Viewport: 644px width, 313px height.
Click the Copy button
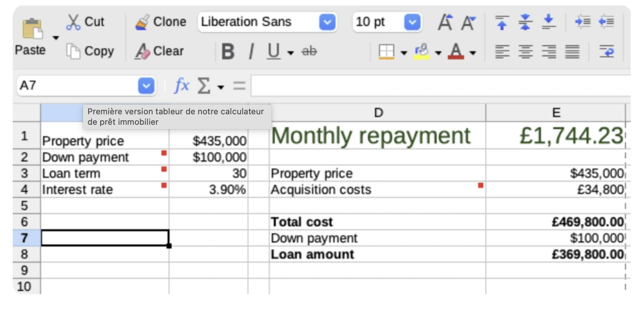(90, 51)
